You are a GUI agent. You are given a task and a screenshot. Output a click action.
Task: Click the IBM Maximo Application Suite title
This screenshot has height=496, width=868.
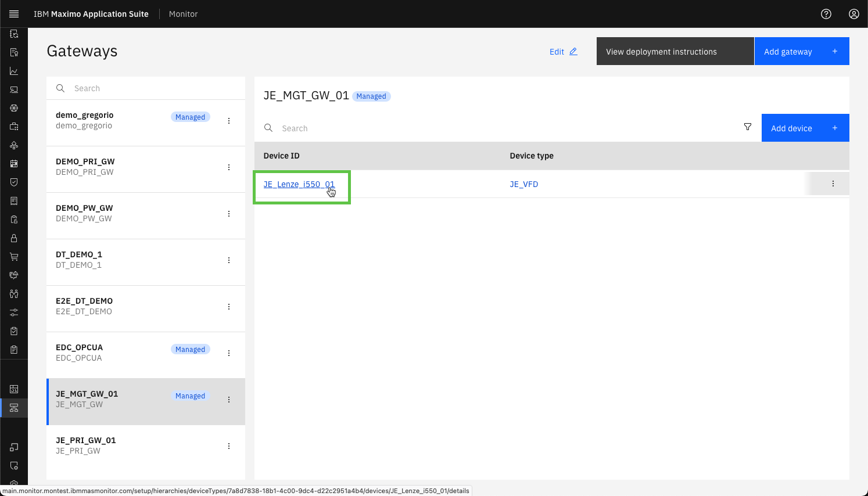(91, 14)
